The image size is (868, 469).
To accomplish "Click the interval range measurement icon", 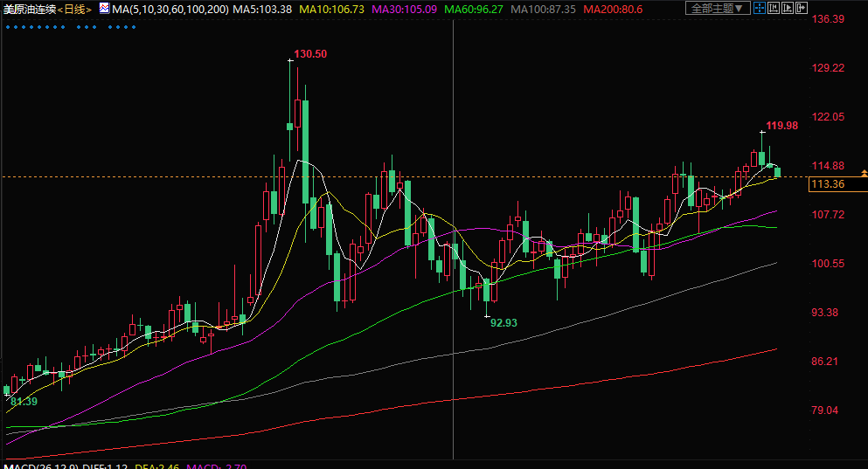I will tap(776, 9).
